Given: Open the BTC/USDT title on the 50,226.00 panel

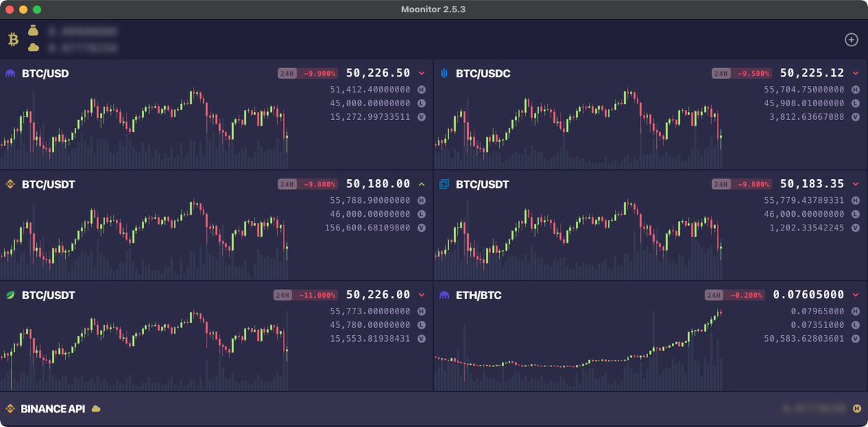Looking at the screenshot, I should (x=48, y=296).
